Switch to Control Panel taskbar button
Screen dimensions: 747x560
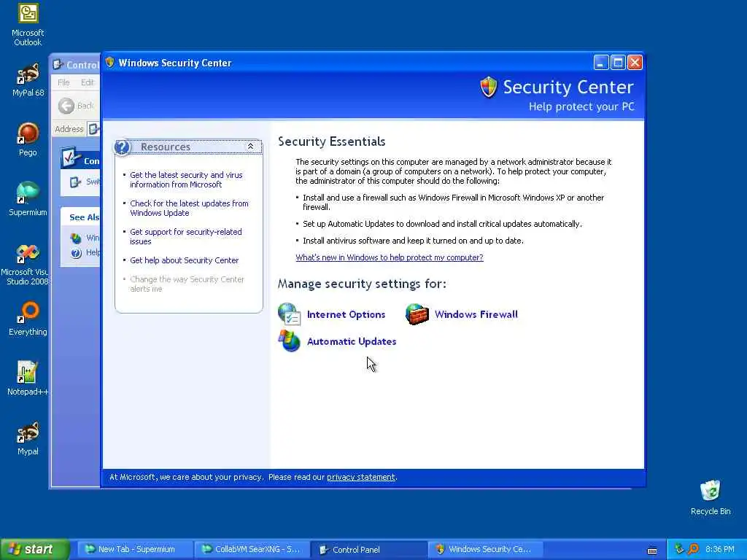pos(368,549)
